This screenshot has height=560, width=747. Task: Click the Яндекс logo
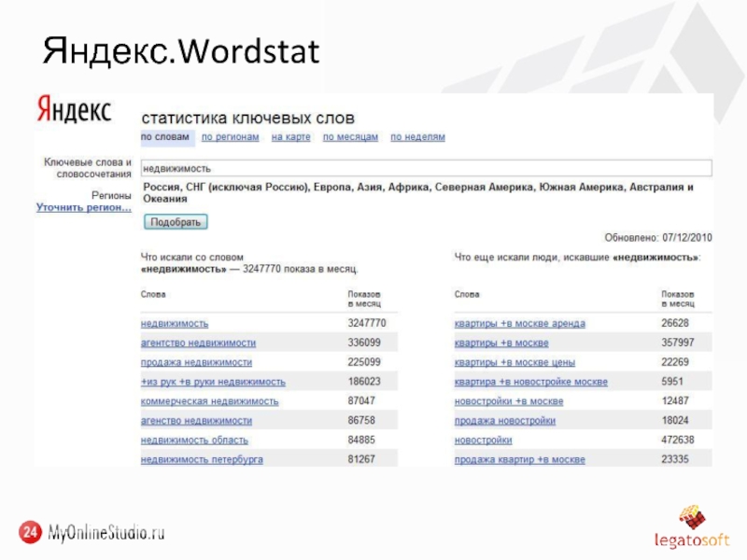pyautogui.click(x=74, y=109)
